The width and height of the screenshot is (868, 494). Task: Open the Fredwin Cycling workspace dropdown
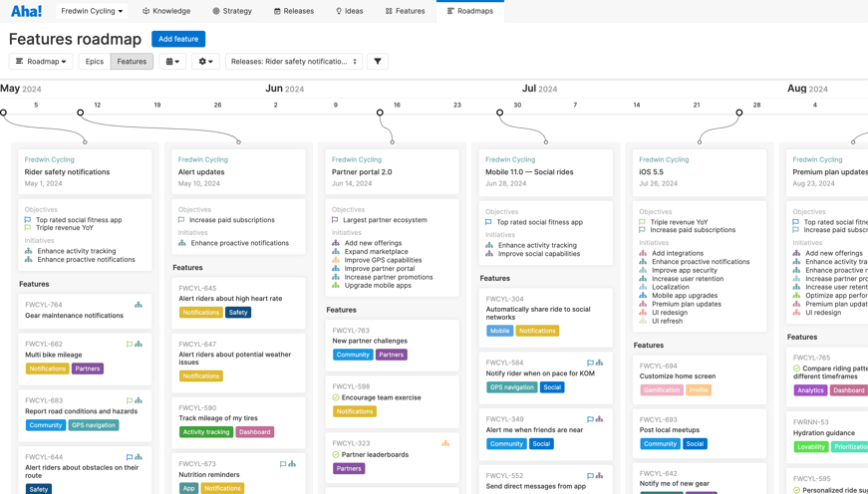pyautogui.click(x=92, y=11)
